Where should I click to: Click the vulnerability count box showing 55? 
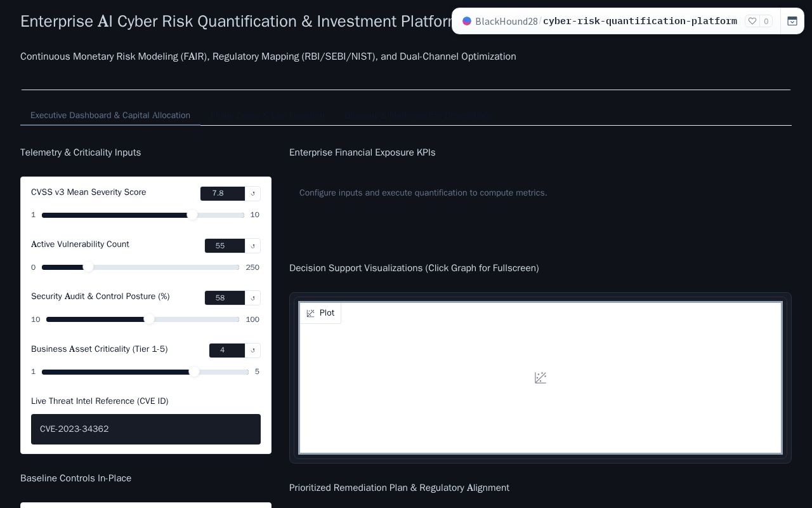point(225,246)
